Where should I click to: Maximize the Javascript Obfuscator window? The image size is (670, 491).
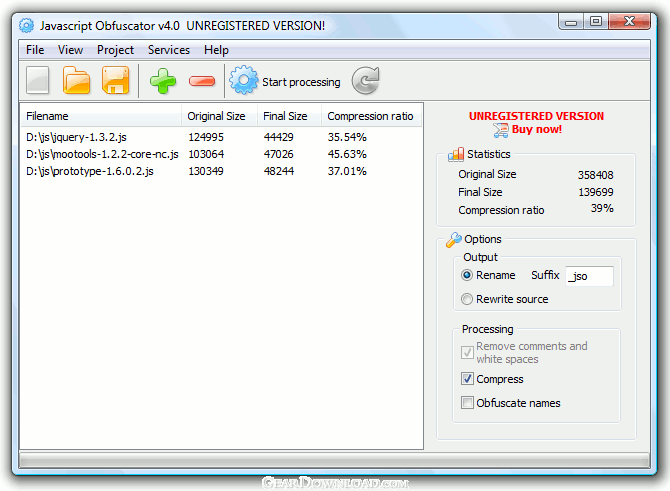point(596,21)
